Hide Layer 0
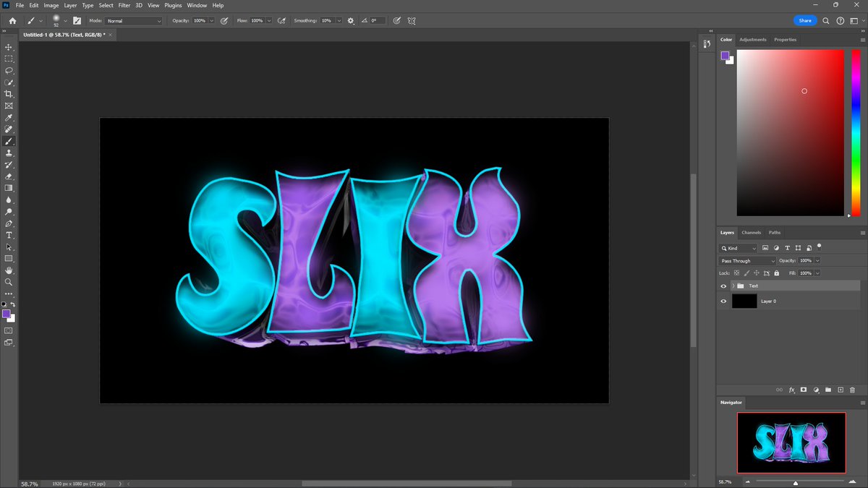 (723, 301)
